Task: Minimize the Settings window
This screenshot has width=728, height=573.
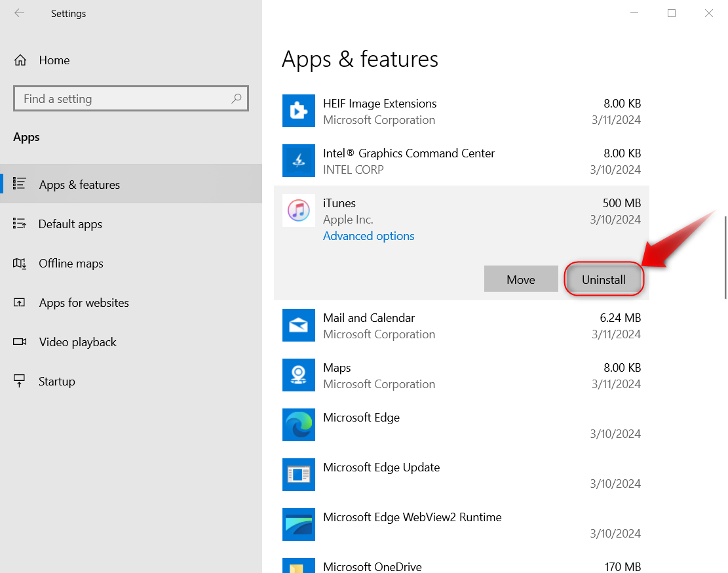Action: click(x=634, y=13)
